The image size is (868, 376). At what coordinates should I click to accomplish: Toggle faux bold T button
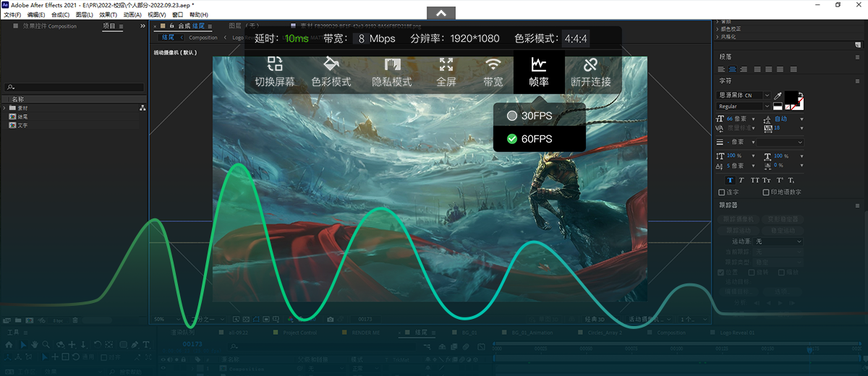731,180
